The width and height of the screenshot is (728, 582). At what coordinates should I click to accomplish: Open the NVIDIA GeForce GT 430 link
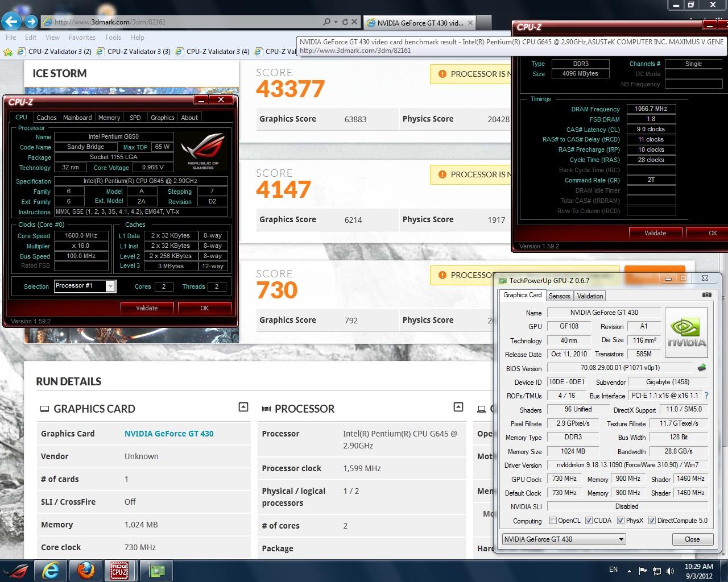click(169, 434)
